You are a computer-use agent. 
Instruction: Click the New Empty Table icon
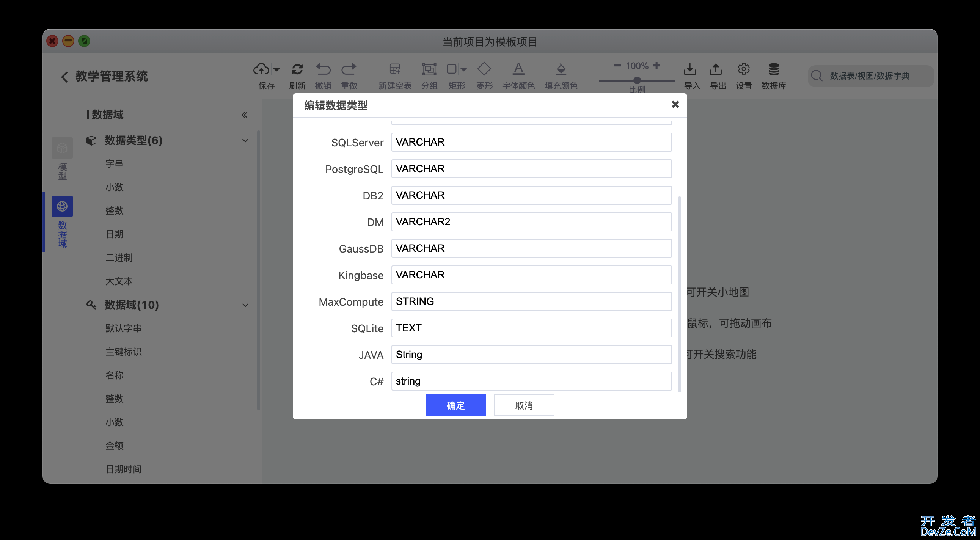[395, 69]
